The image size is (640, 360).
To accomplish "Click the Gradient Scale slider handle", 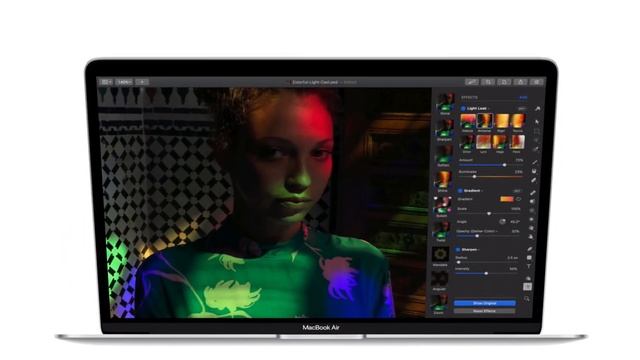I will (x=489, y=213).
